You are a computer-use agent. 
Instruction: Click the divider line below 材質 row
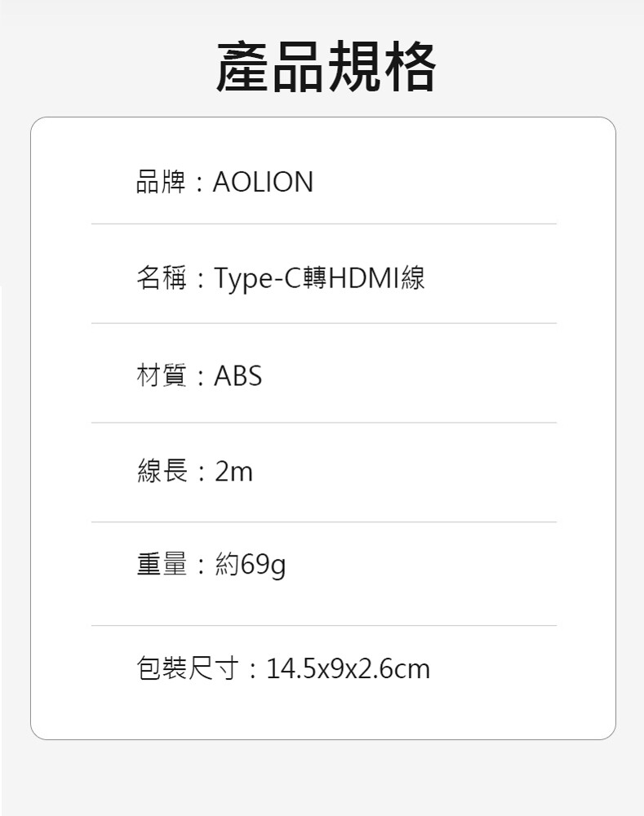click(x=324, y=423)
